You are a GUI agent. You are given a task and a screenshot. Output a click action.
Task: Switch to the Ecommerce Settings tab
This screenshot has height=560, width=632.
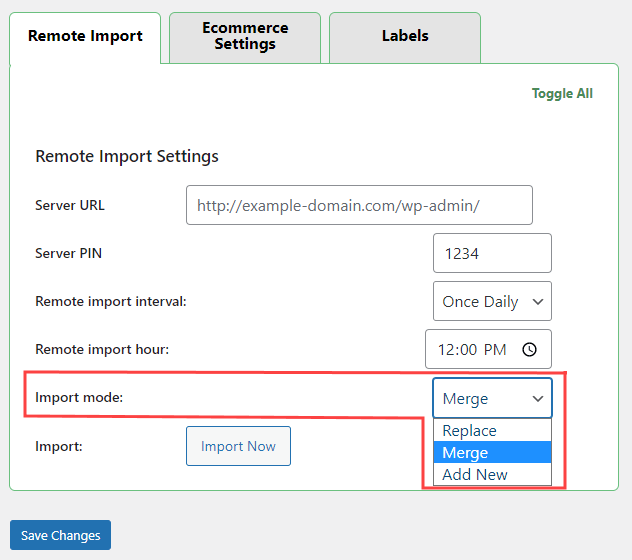245,37
